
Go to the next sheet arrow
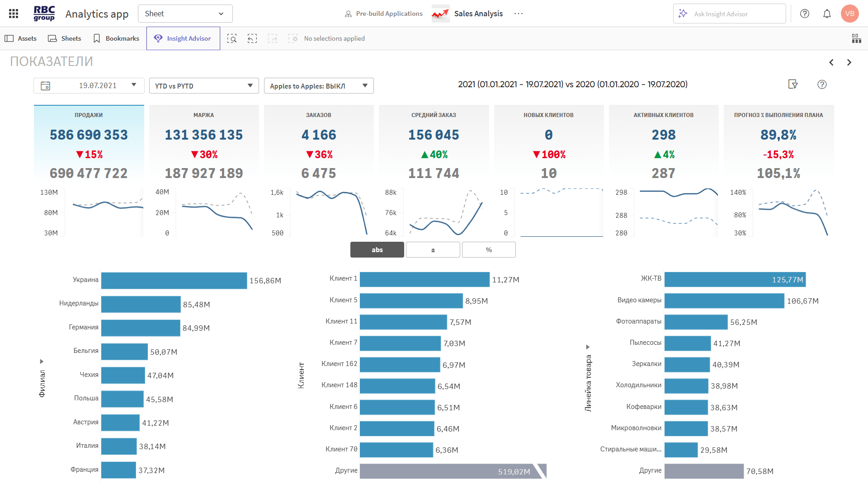(x=849, y=62)
